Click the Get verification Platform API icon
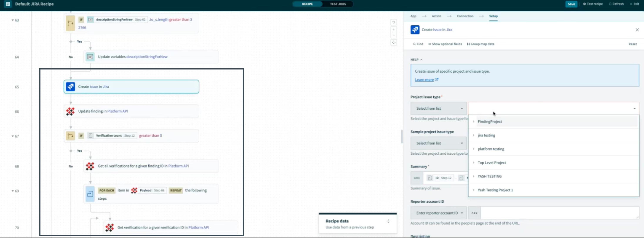Screen dimensions: 644x238 click(109, 227)
